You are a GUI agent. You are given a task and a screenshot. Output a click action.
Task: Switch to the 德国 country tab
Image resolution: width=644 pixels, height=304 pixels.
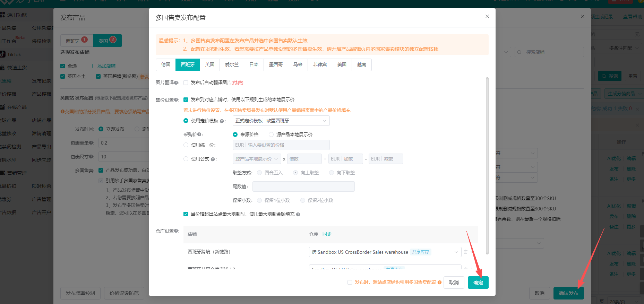(x=166, y=65)
